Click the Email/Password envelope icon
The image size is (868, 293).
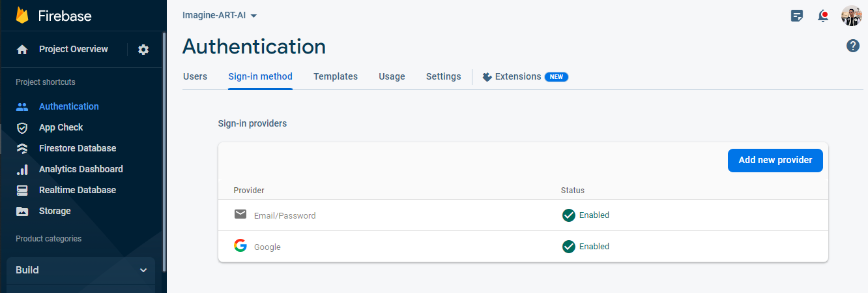(x=240, y=215)
